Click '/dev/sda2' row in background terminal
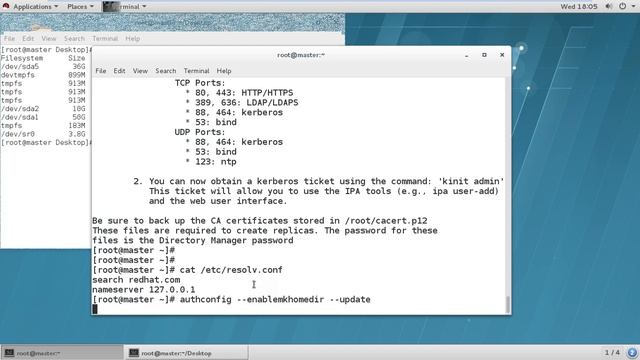The width and height of the screenshot is (640, 360). 43,109
